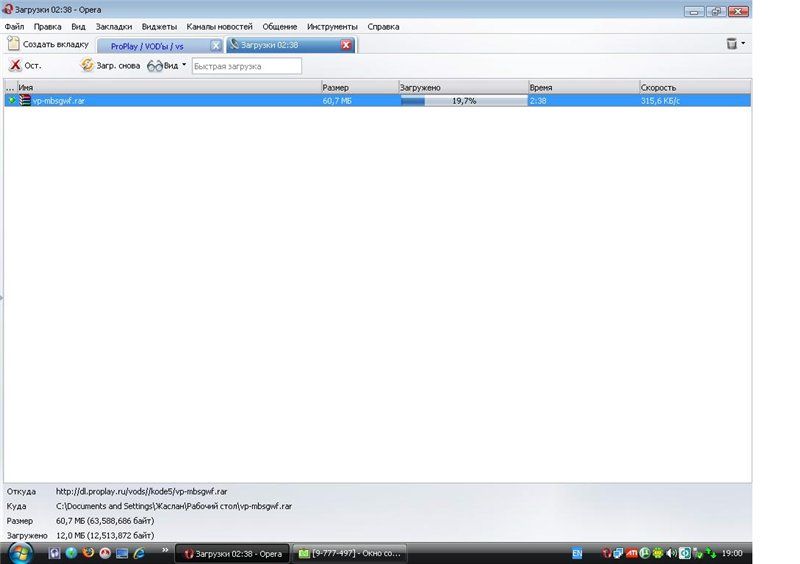800x564 pixels.
Task: Click the show desktop monitor icon
Action: point(122,553)
